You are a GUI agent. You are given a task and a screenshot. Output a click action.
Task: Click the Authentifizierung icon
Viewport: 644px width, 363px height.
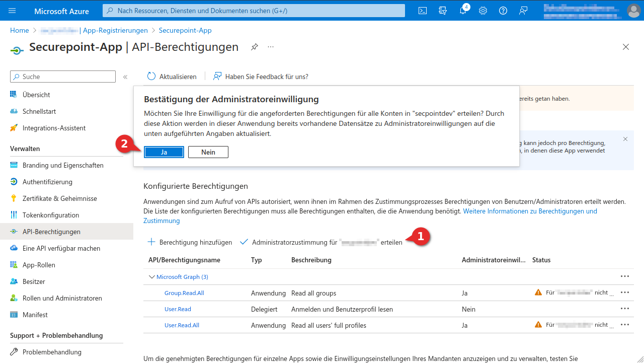pos(14,182)
